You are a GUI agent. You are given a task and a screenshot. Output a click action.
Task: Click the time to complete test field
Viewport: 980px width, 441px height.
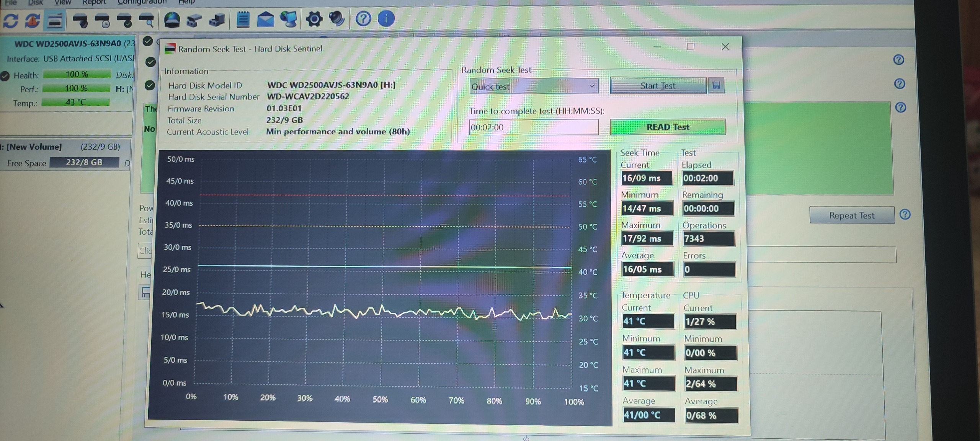(x=533, y=127)
